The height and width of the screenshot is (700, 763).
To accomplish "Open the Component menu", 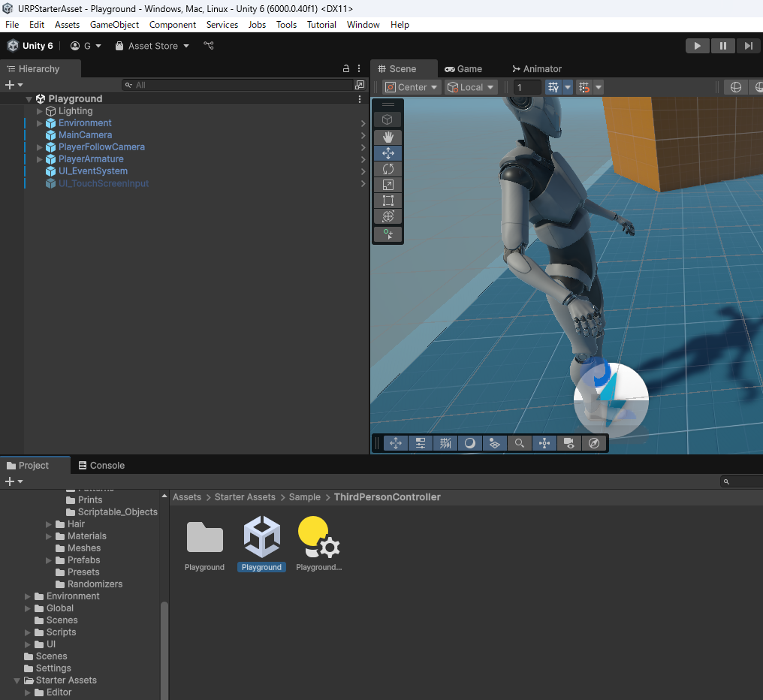I will click(172, 25).
